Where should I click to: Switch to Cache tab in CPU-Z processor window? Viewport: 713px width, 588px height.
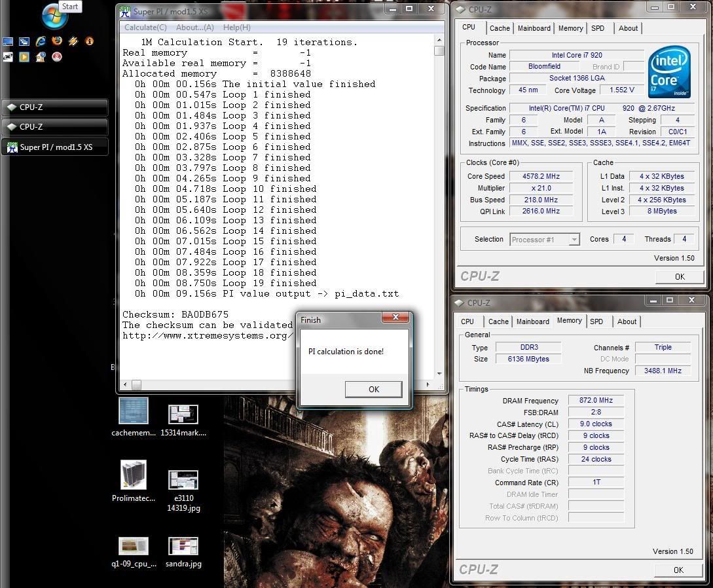coord(500,28)
